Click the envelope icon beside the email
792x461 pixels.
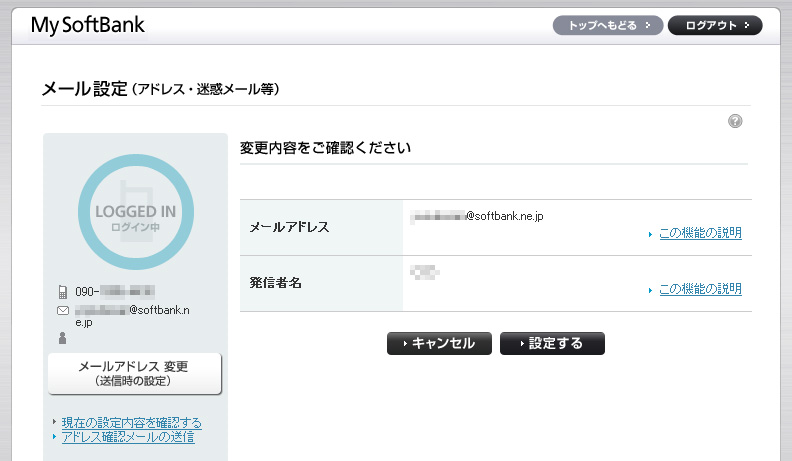63,311
